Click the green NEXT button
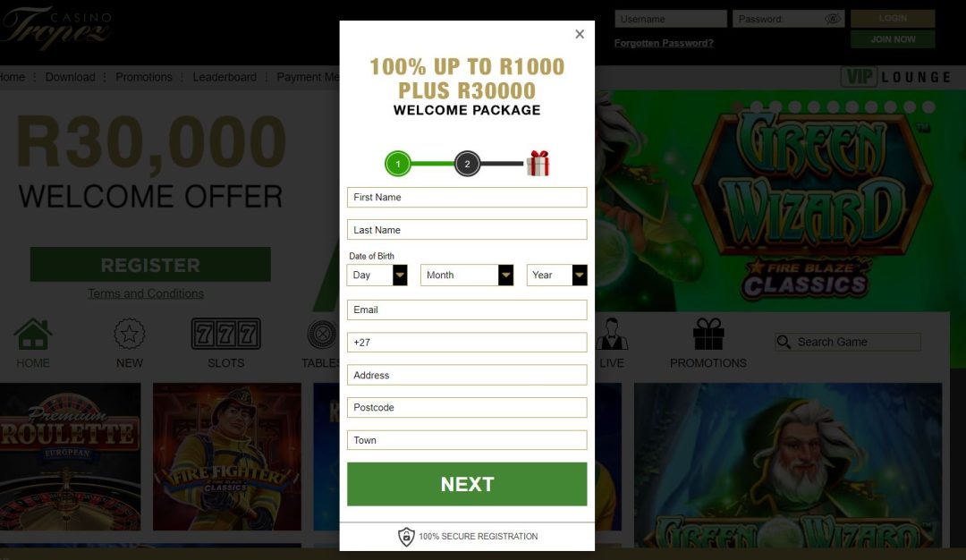Image resolution: width=966 pixels, height=560 pixels. click(x=467, y=484)
